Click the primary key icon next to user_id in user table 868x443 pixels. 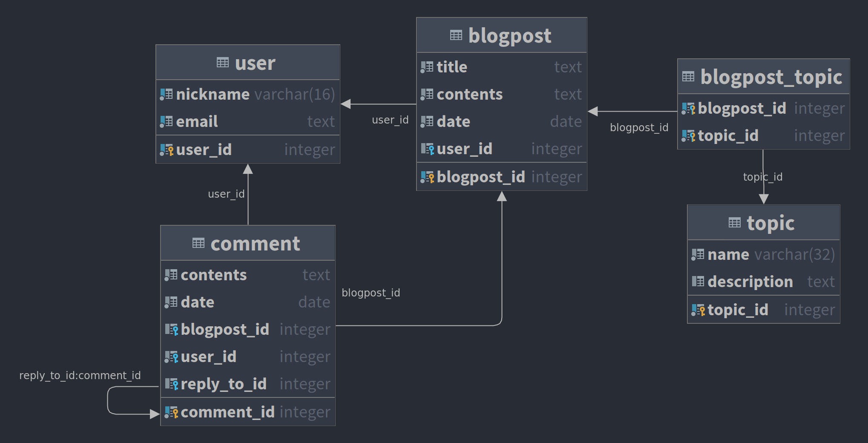tap(167, 150)
